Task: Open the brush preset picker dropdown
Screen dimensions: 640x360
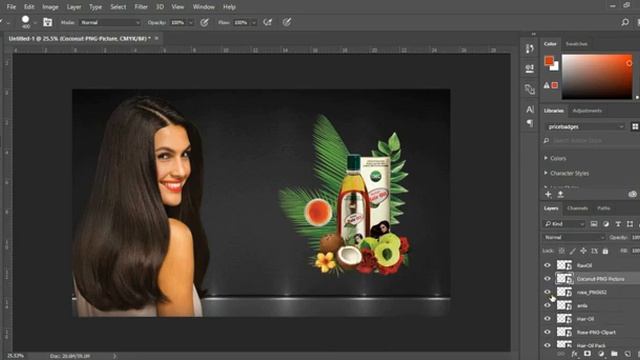Action: pyautogui.click(x=35, y=23)
